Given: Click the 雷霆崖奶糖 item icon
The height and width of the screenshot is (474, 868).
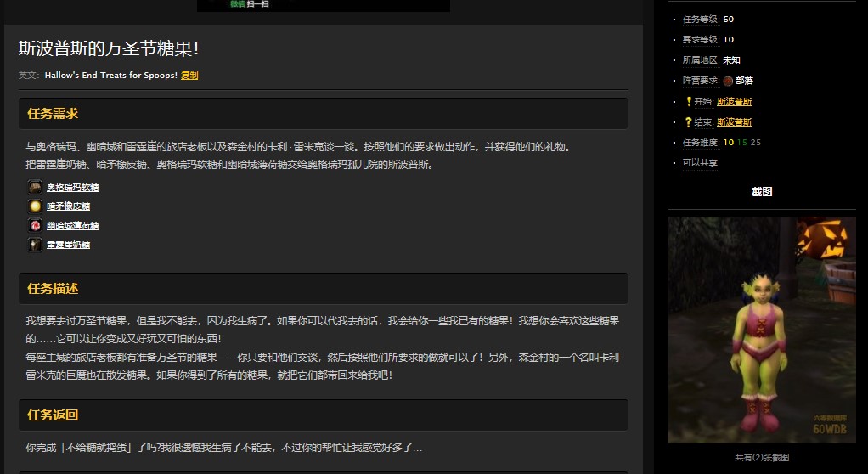Looking at the screenshot, I should pos(35,245).
